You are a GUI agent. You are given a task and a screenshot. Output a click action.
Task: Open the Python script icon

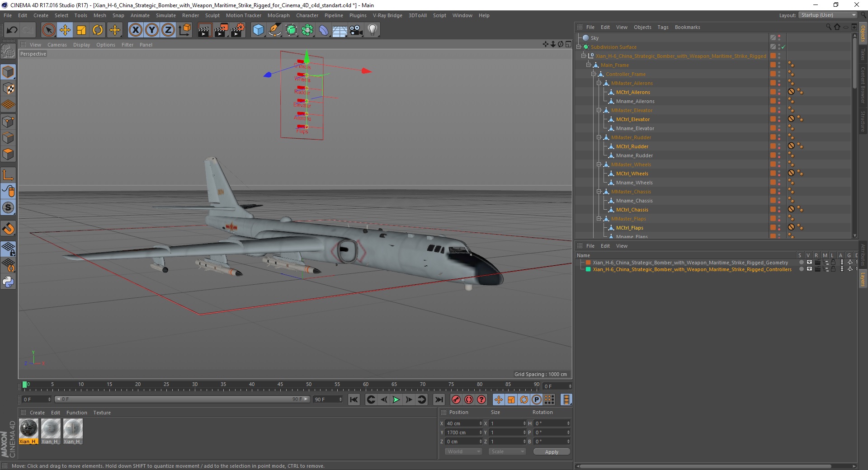(x=8, y=282)
